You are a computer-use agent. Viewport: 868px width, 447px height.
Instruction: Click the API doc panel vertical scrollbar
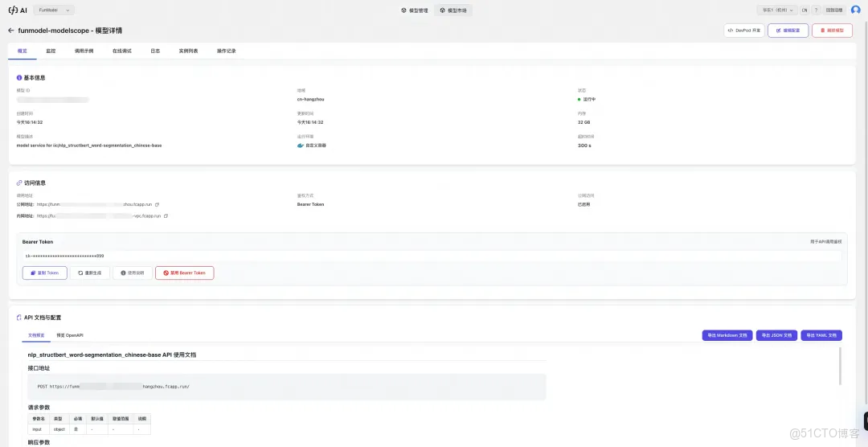tap(840, 366)
